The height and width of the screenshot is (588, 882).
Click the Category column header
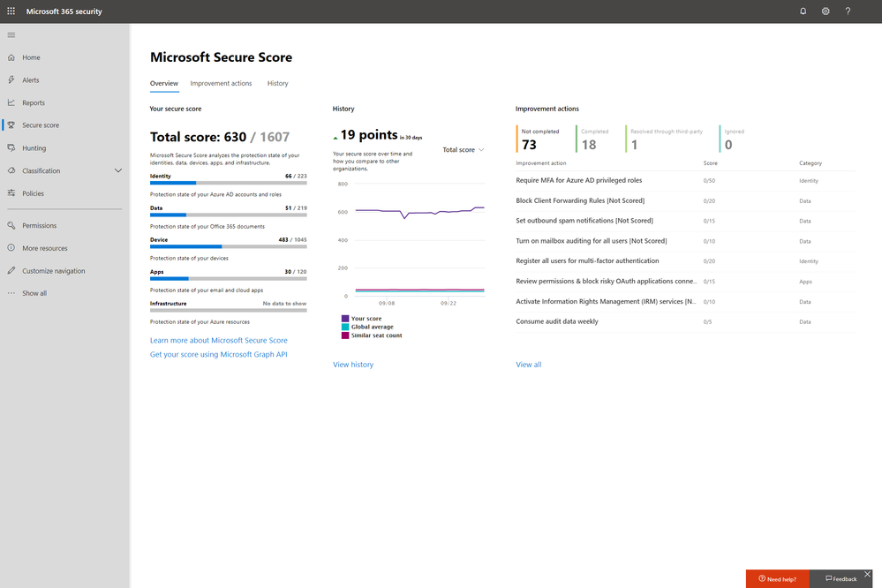click(810, 163)
